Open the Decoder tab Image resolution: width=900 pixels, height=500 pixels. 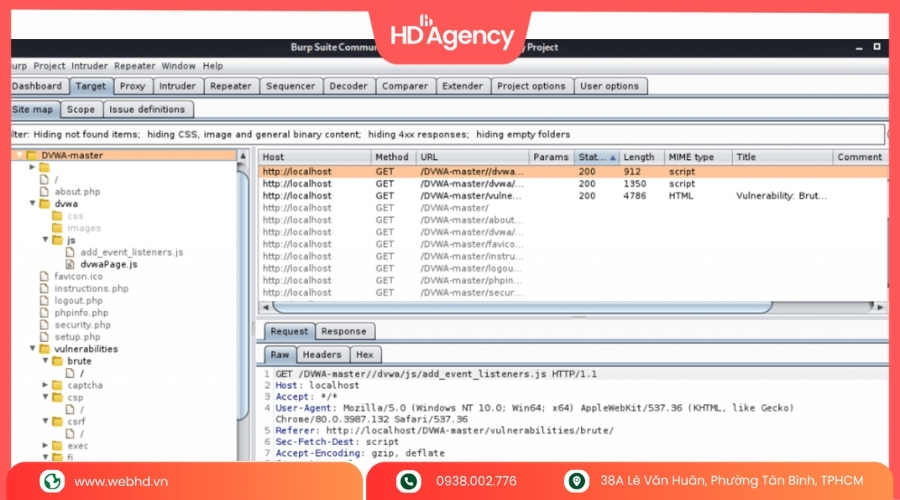[348, 86]
